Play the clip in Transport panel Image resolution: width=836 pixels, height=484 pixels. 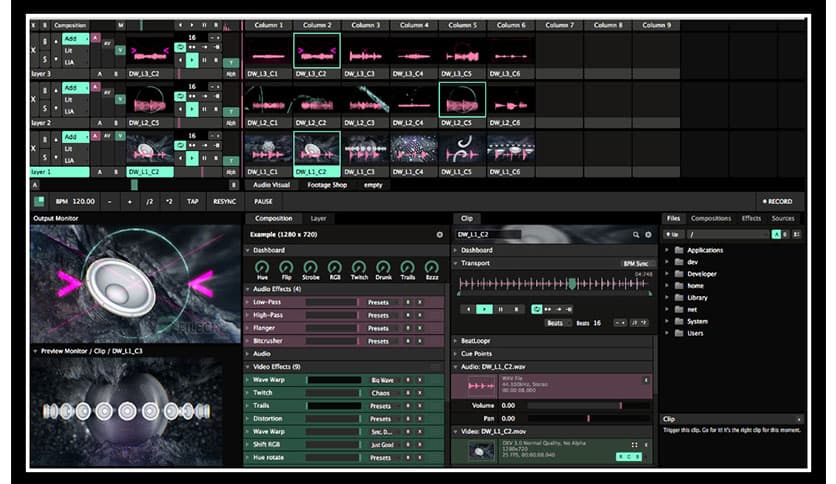coord(484,309)
